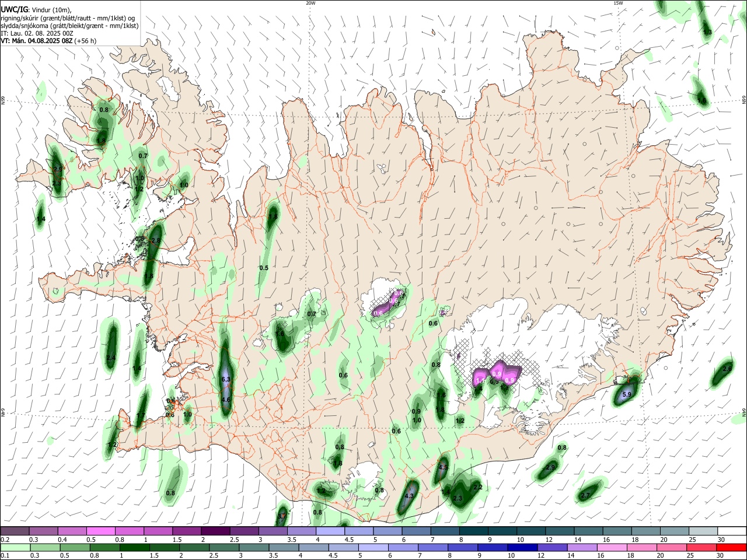Click the 2.7 precipitation value over the southeast sea
Screen dimensions: 747x560
[586, 495]
